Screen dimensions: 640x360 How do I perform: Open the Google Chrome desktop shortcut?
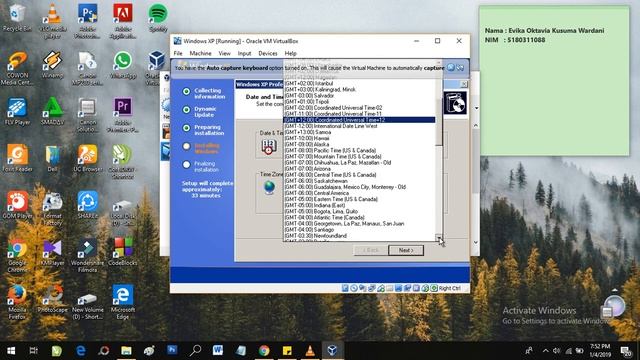click(17, 255)
